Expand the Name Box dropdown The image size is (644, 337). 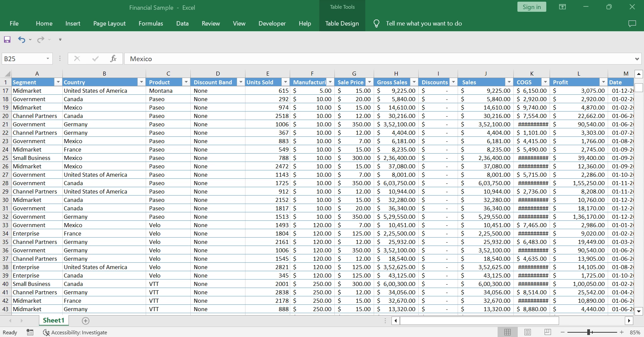click(48, 59)
